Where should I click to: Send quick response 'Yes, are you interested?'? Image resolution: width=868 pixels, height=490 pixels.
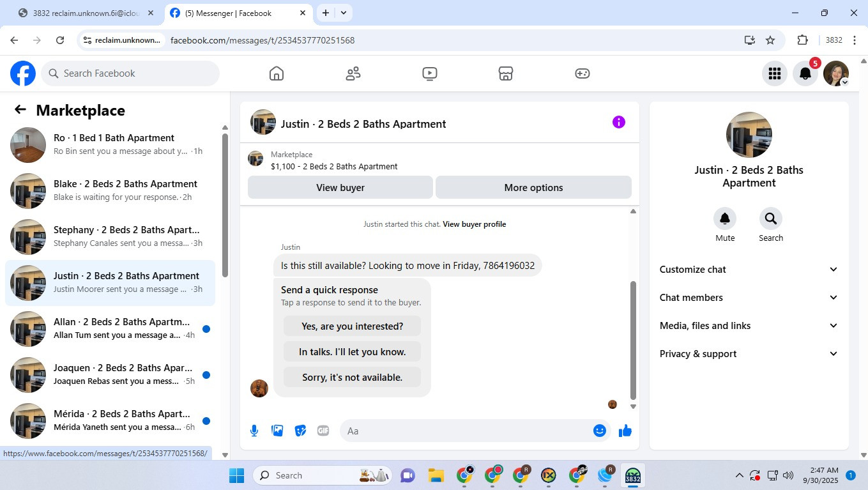tap(353, 326)
